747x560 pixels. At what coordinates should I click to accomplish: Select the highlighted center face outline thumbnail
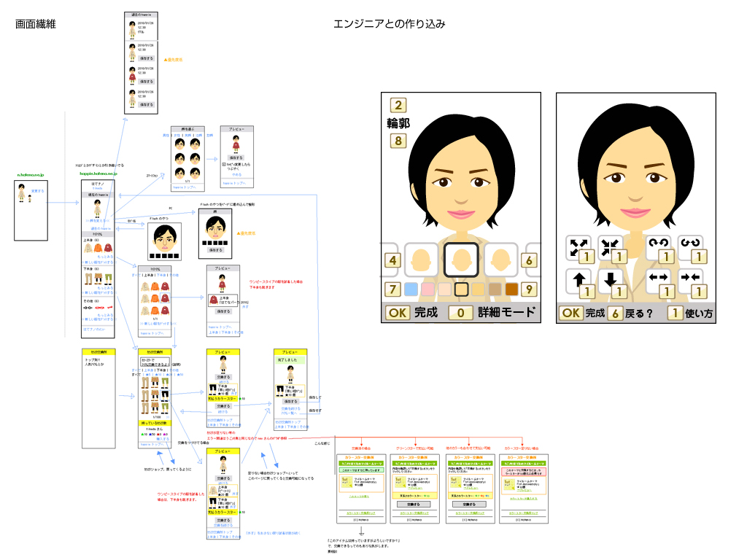click(x=461, y=260)
